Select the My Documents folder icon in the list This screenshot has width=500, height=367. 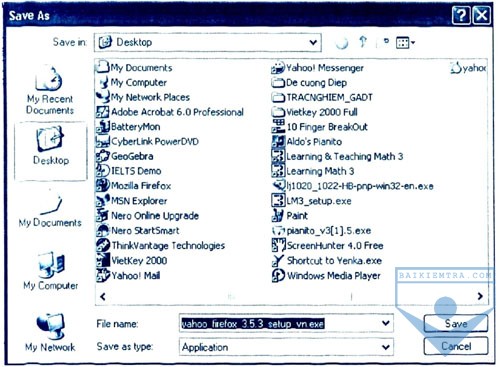(103, 67)
